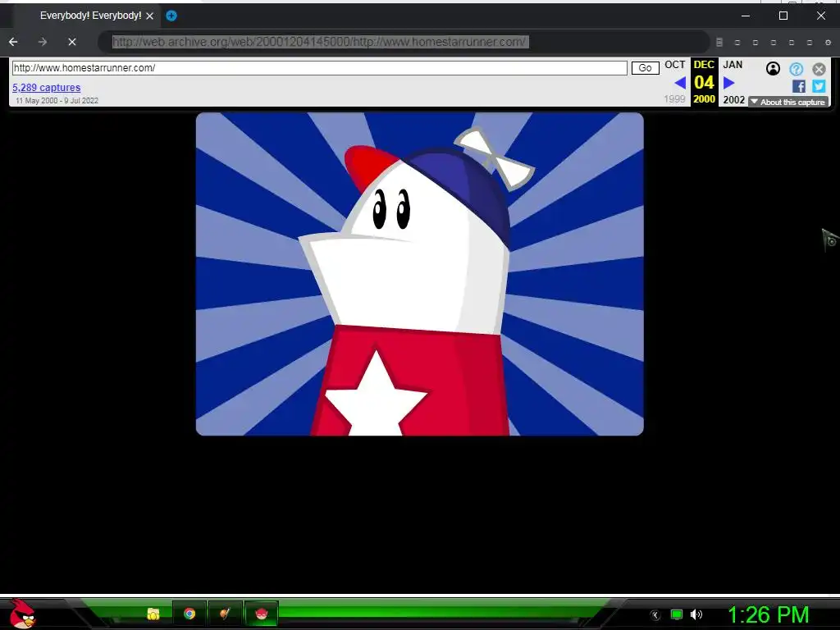
Task: Click the highlighted DEC 04 2000 capture date
Action: [704, 82]
